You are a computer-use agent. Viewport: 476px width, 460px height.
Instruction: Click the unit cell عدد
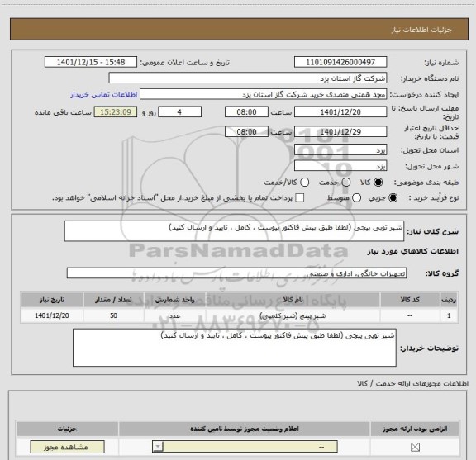pyautogui.click(x=175, y=315)
